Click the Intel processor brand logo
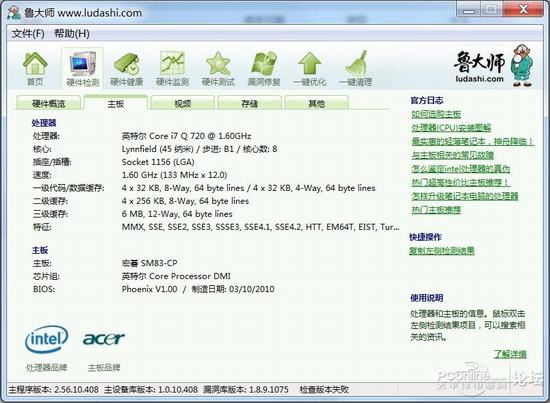Viewport: 550px width, 403px height. pos(46,339)
